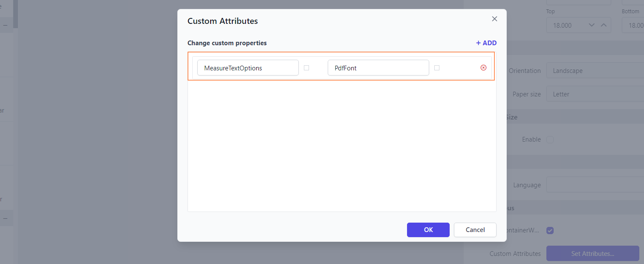This screenshot has width=644, height=264.
Task: Click the + ADD custom property link
Action: (486, 43)
